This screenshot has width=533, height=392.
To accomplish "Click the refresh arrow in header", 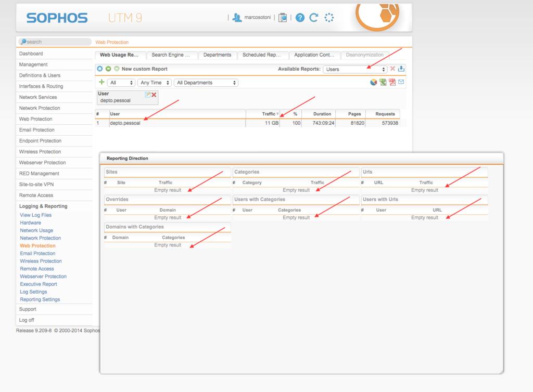I will click(x=314, y=18).
